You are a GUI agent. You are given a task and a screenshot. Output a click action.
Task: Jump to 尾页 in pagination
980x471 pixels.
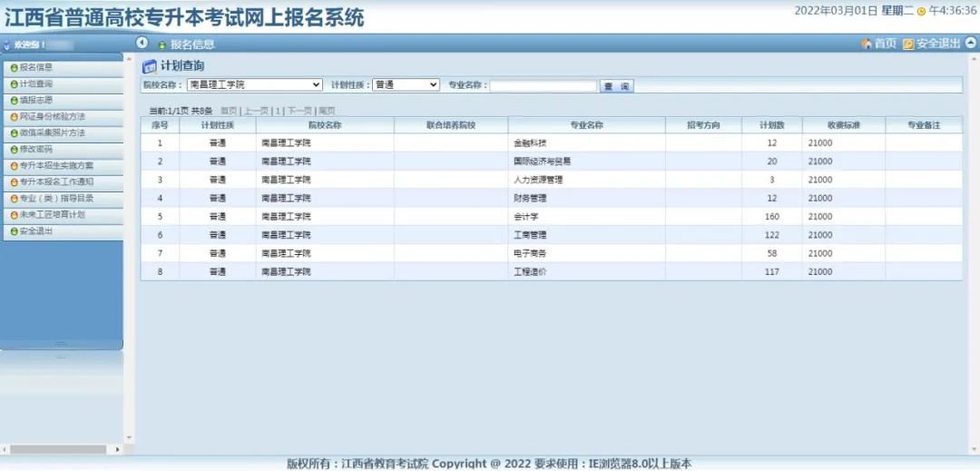326,111
